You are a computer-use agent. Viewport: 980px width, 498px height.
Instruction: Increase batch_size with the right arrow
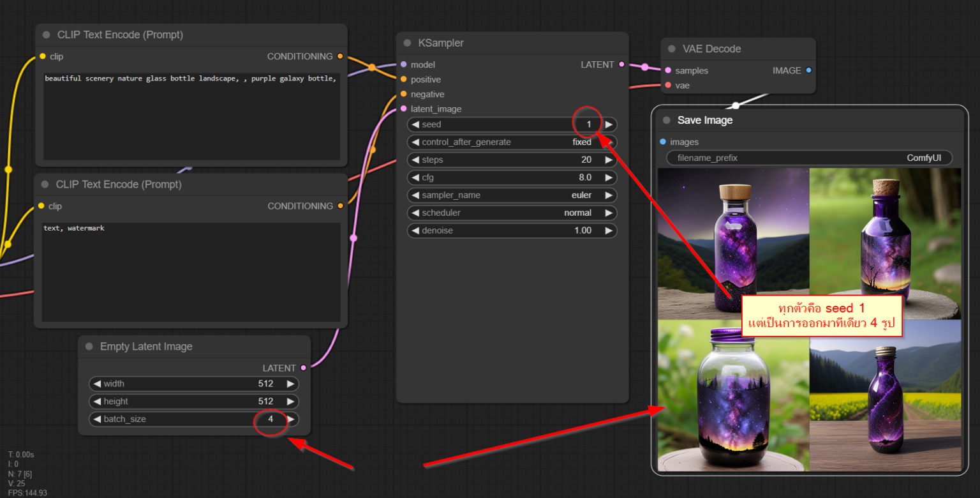290,419
